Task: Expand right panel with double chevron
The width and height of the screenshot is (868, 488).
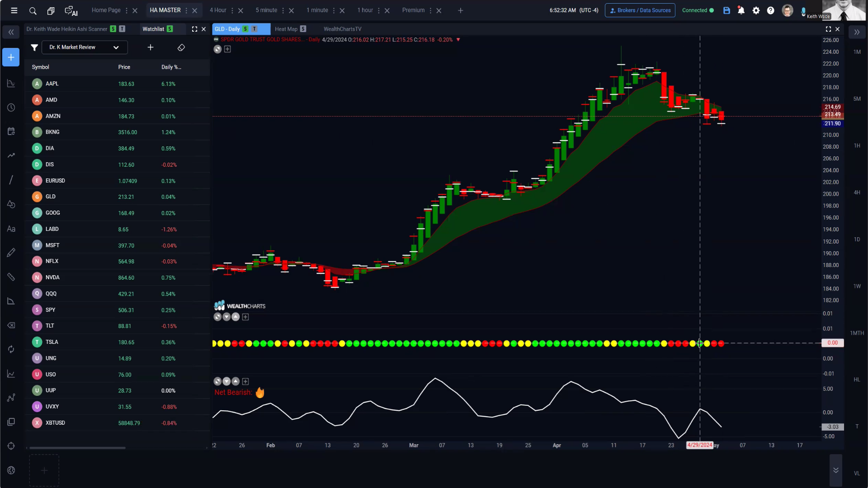Action: [x=857, y=32]
